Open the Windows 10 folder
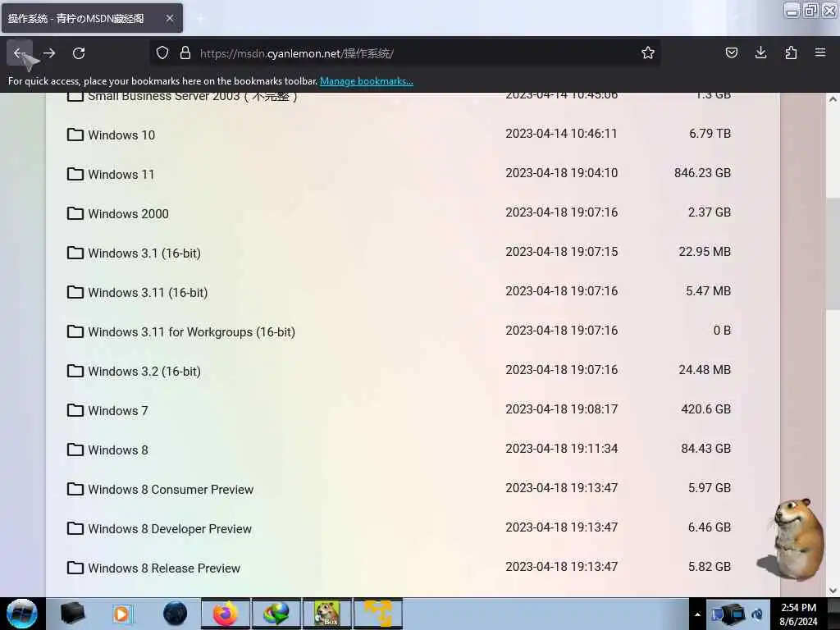This screenshot has width=840, height=630. point(121,135)
